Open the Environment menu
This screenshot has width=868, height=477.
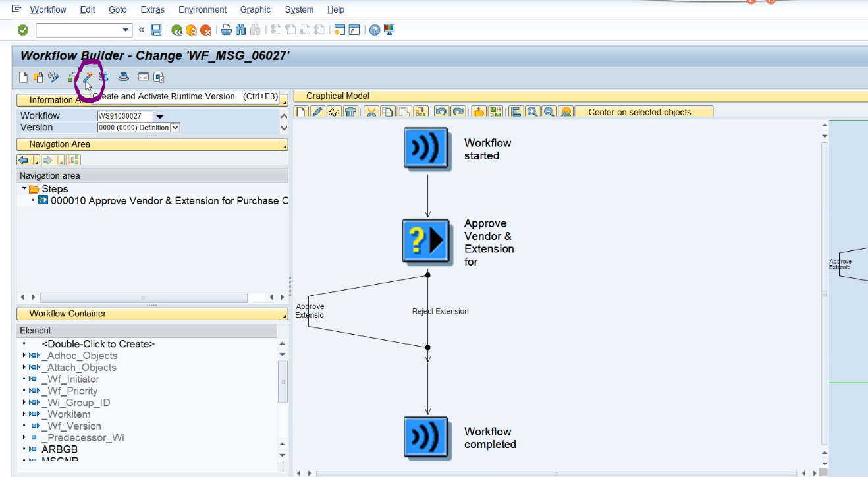coord(202,9)
